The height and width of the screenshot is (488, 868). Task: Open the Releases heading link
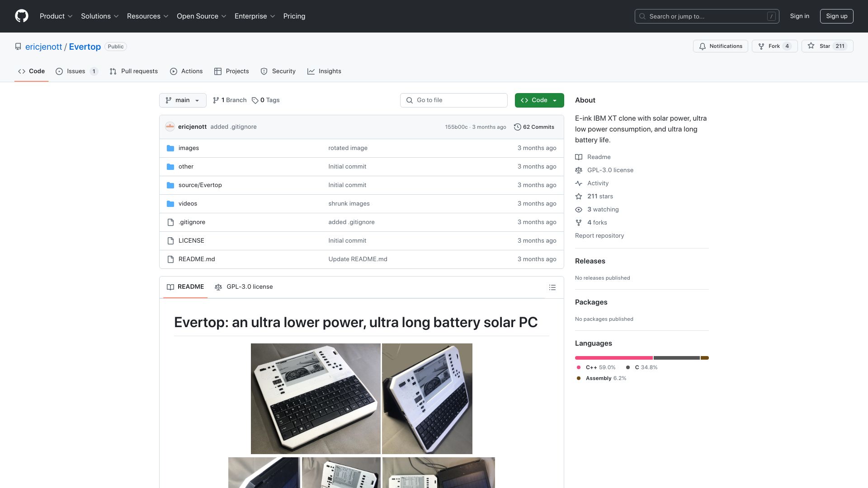pos(590,261)
